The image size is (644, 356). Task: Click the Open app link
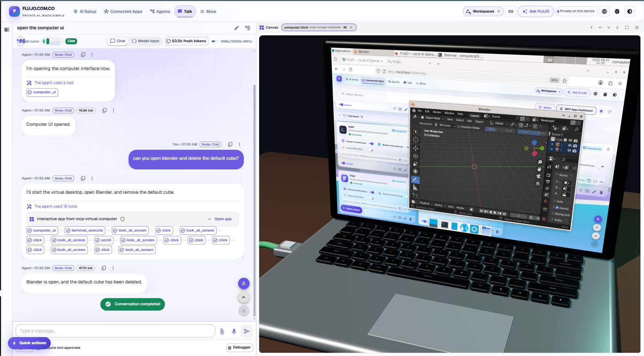tap(223, 219)
